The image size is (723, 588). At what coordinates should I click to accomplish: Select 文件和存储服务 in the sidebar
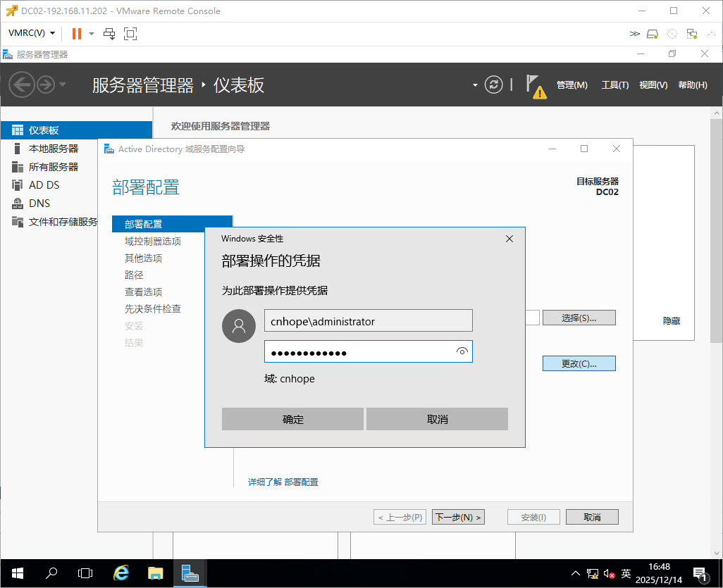tap(63, 222)
